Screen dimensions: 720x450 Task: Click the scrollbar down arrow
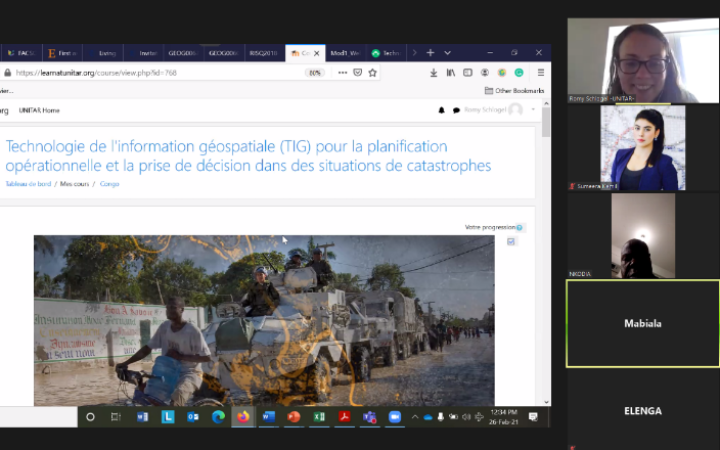[x=546, y=402]
